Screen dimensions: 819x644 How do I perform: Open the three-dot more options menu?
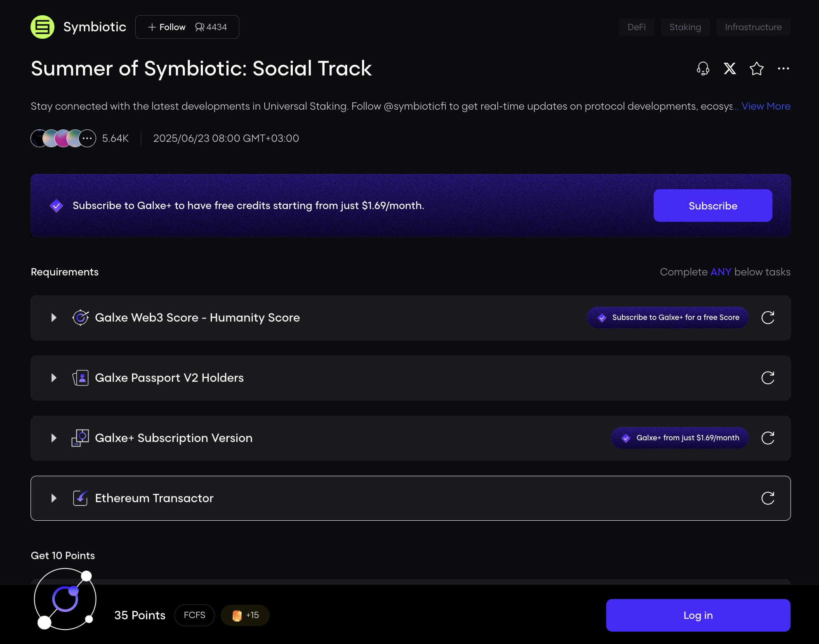(783, 68)
